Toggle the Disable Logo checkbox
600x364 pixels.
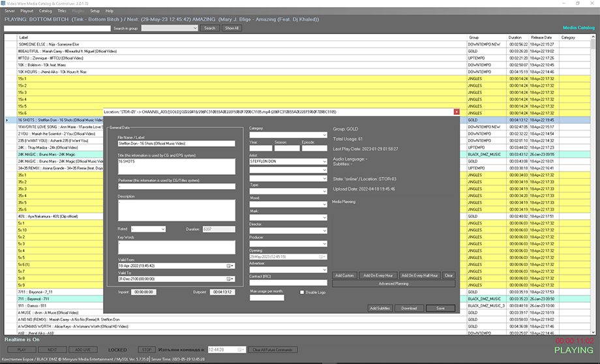(302, 292)
